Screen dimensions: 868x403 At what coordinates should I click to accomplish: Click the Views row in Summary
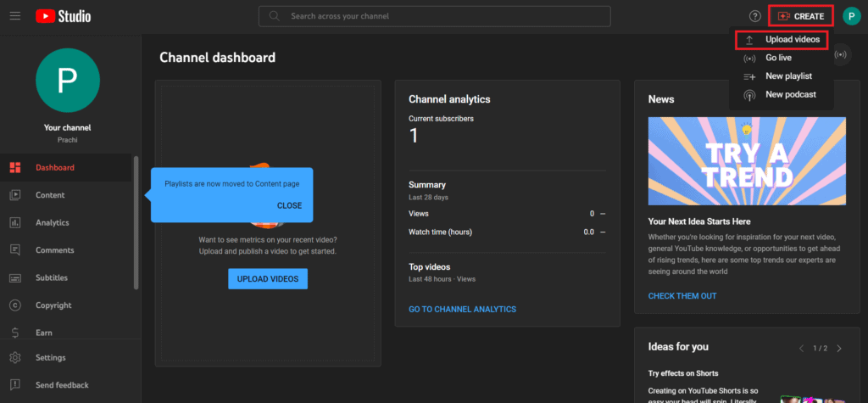(507, 214)
